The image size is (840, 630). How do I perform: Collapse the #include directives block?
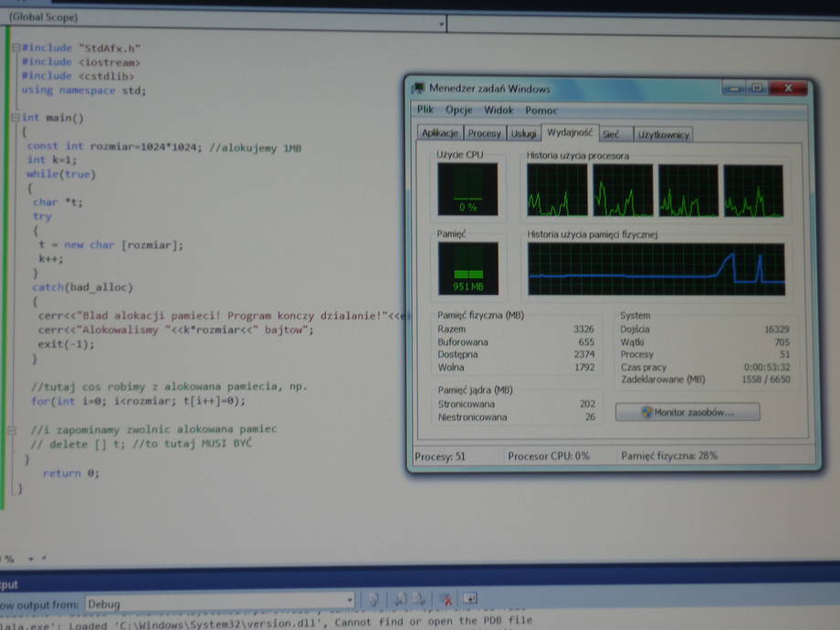click(x=15, y=47)
